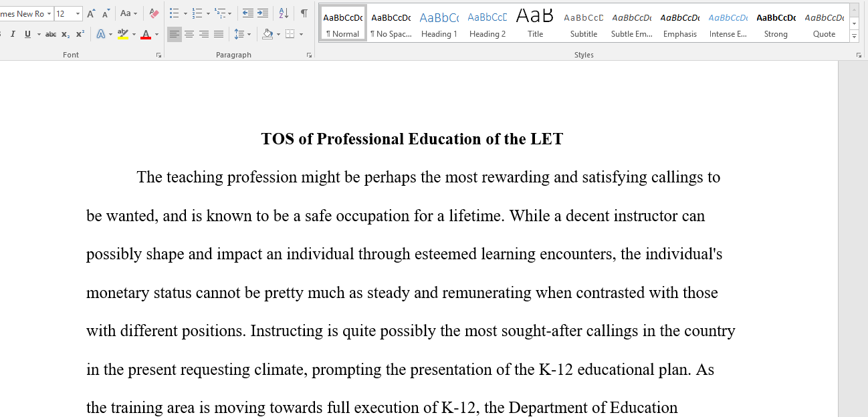Apply the Intense Emphasis style

pos(728,23)
